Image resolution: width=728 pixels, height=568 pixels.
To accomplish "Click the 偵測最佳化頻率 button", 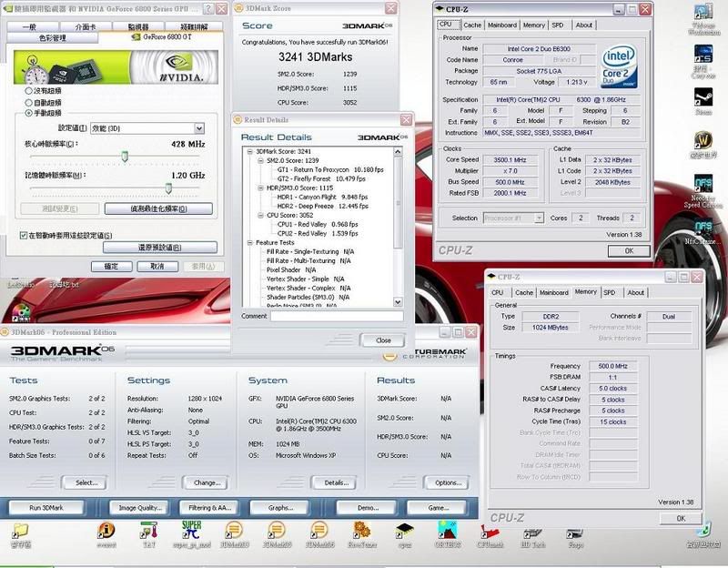I will tap(158, 208).
